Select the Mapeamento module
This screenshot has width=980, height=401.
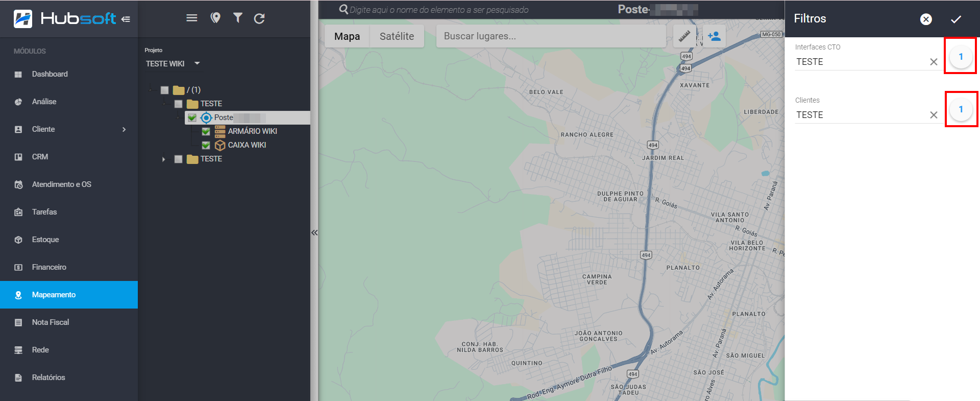69,295
